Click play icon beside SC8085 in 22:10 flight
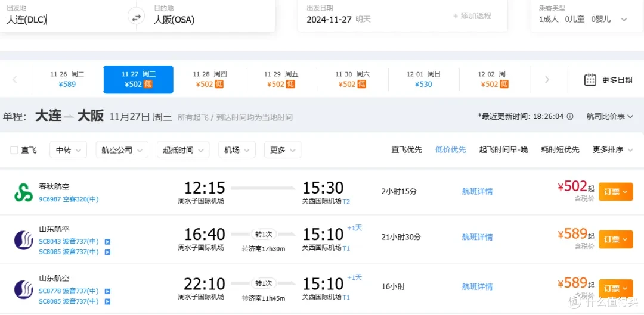 [107, 301]
